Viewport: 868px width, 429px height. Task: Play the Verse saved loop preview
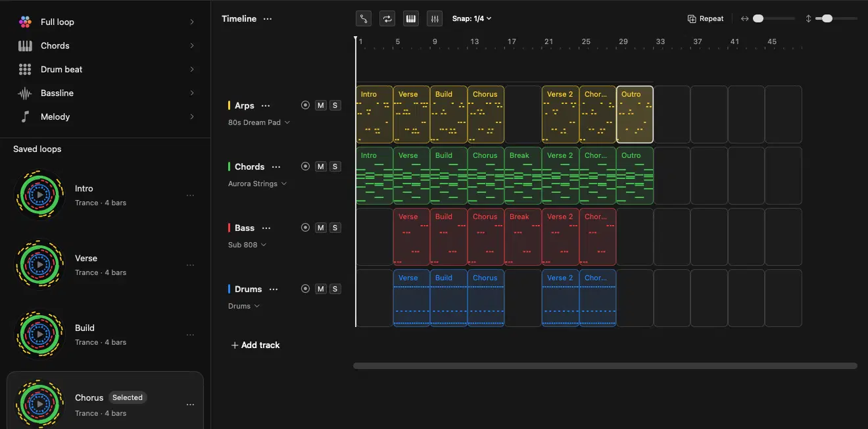pos(39,265)
